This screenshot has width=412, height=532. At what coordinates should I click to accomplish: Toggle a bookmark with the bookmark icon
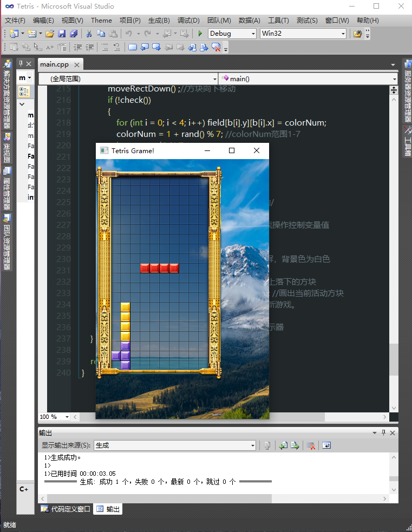click(133, 47)
